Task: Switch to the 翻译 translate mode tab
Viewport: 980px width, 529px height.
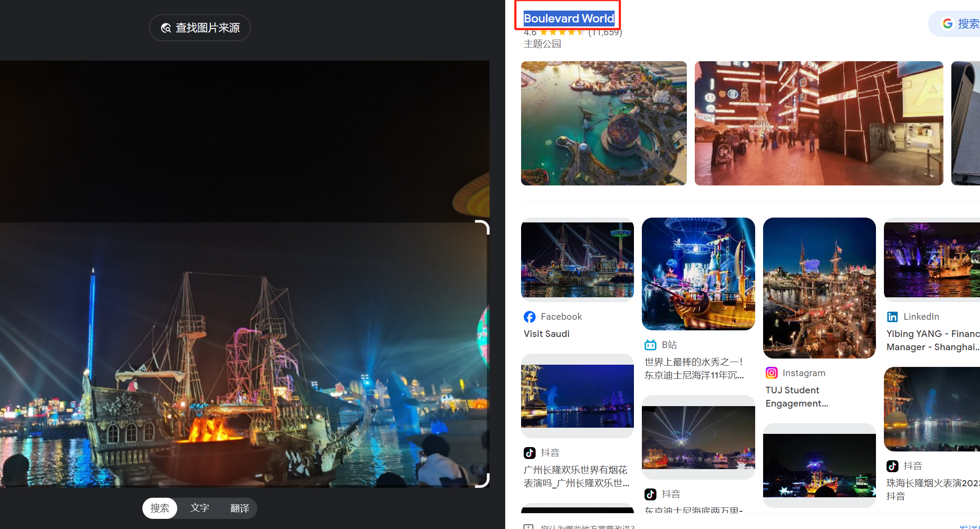Action: tap(240, 508)
